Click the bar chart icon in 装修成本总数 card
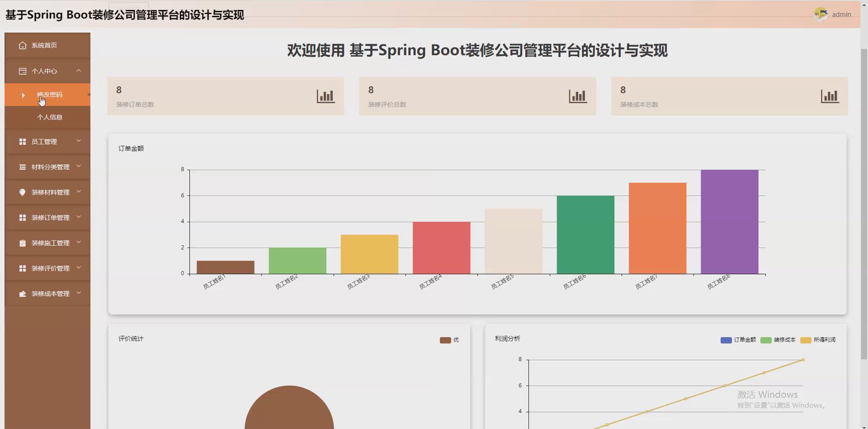 830,96
